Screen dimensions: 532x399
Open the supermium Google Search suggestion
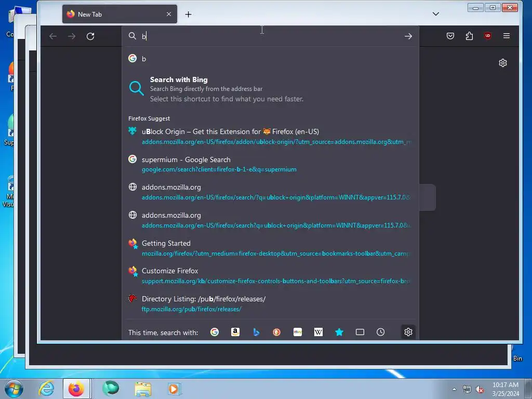pyautogui.click(x=270, y=164)
